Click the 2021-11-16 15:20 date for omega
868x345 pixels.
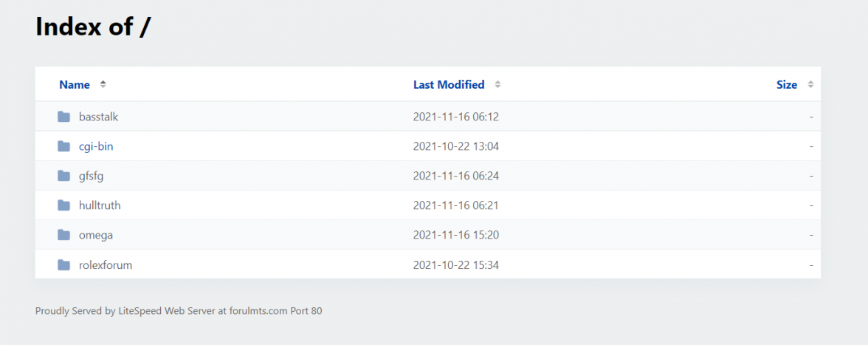(456, 235)
